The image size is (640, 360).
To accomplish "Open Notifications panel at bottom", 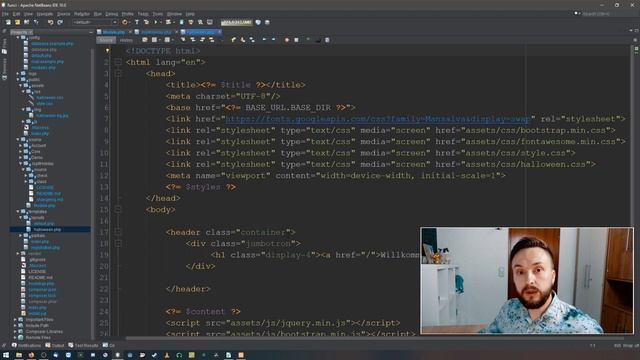I will coord(27,345).
